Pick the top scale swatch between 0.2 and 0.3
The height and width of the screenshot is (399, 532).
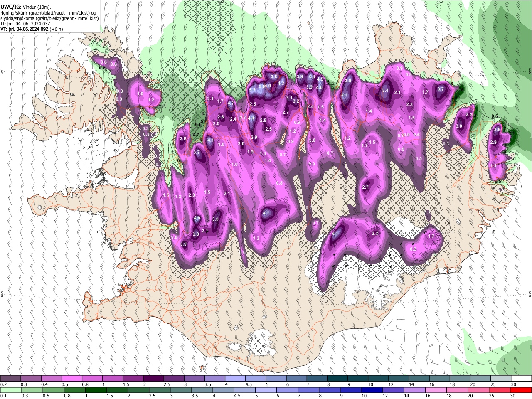pyautogui.click(x=10, y=378)
